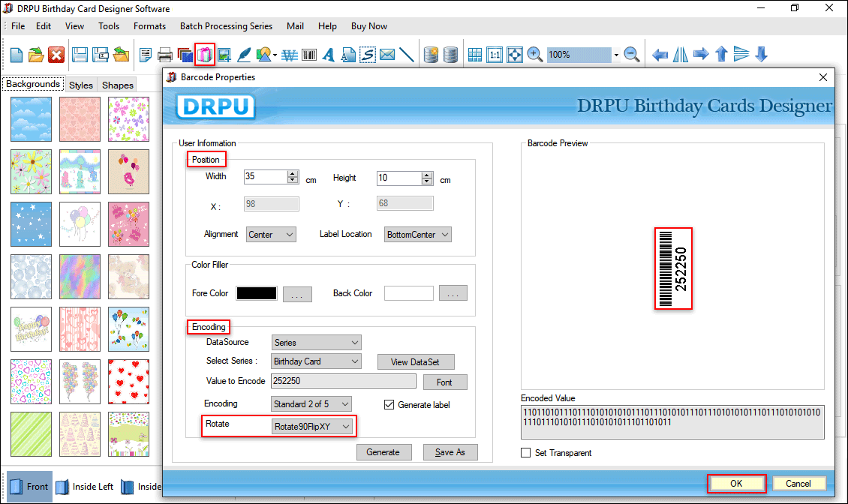
Task: Expand the shapes tool dropdown arrow in the toolbar
Action: pos(275,55)
